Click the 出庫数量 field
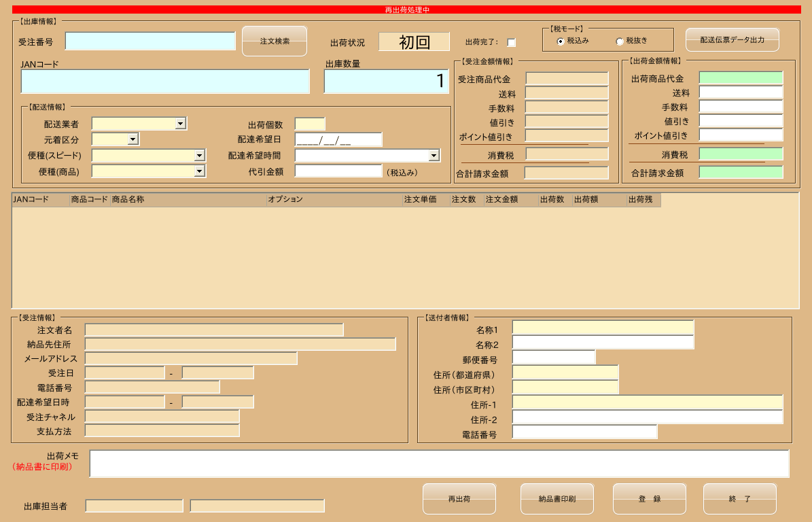 tap(387, 82)
